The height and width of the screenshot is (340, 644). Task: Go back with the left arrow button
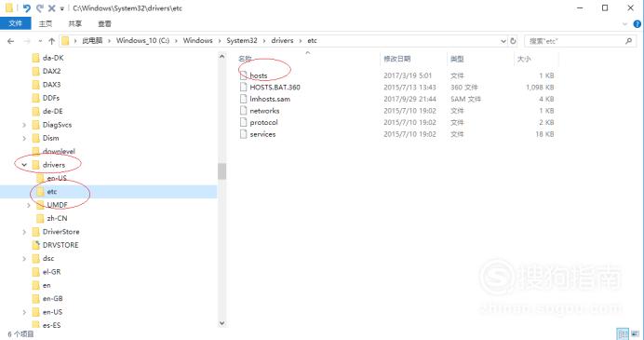(x=11, y=41)
